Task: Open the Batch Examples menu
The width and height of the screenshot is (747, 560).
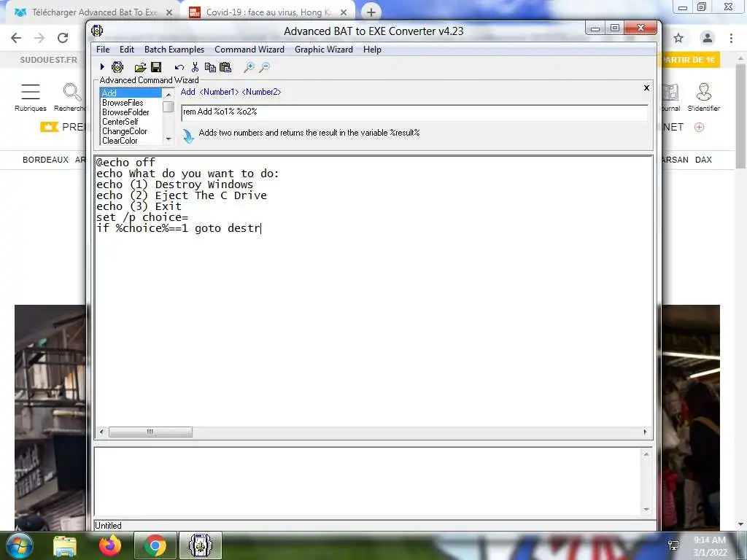Action: (x=174, y=50)
